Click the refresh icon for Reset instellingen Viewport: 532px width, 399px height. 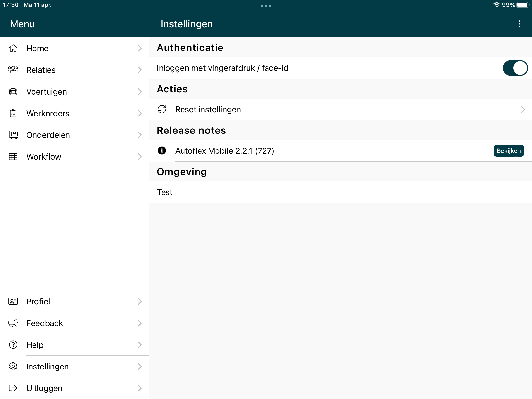point(162,109)
